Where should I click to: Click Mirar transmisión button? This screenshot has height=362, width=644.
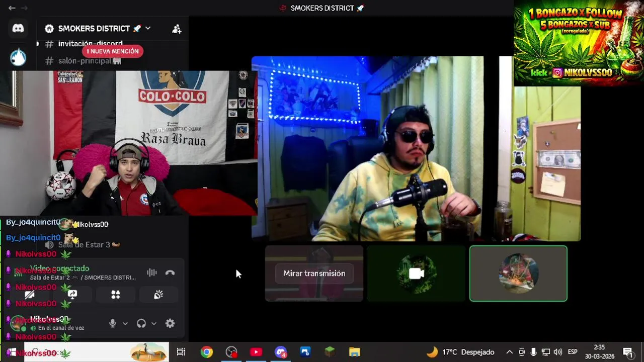click(314, 274)
